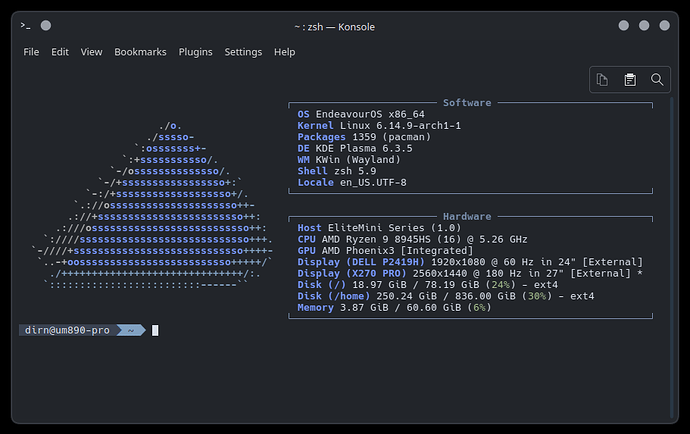Open the Bookmarks menu
This screenshot has width=690, height=434.
(x=140, y=52)
